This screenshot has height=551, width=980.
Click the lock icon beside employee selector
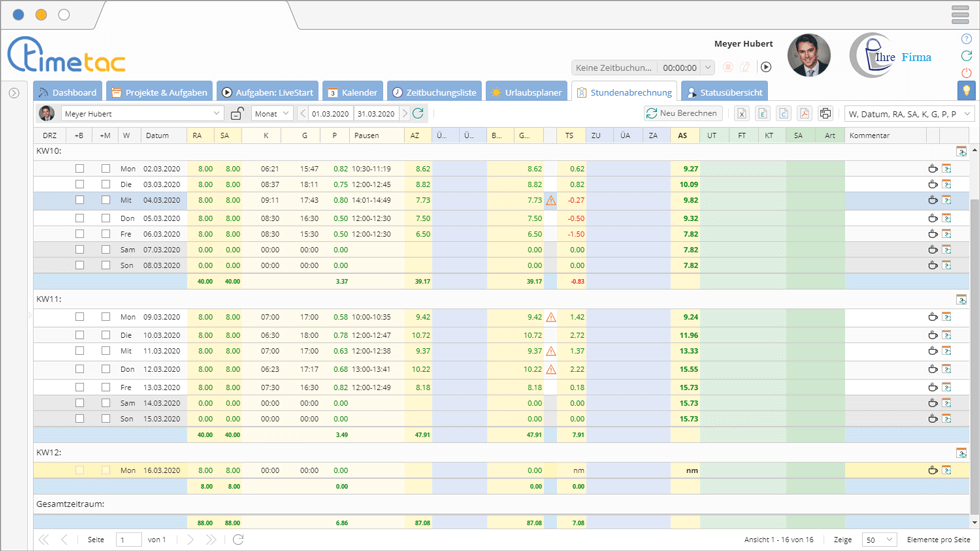click(237, 114)
